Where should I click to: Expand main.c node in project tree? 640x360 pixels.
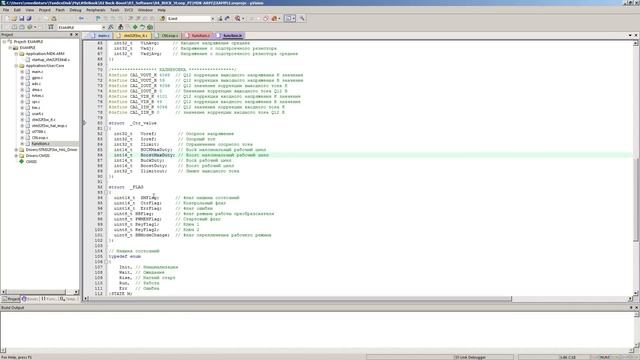[22, 71]
